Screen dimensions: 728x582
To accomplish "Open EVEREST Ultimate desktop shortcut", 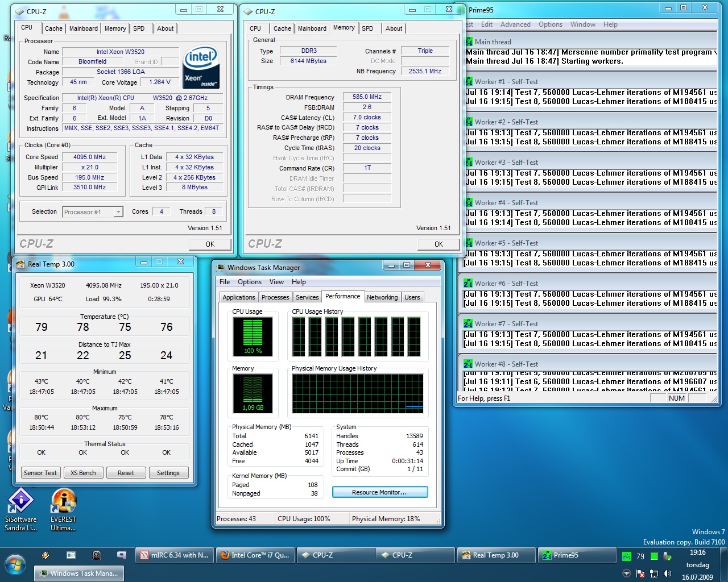I will coord(63,510).
